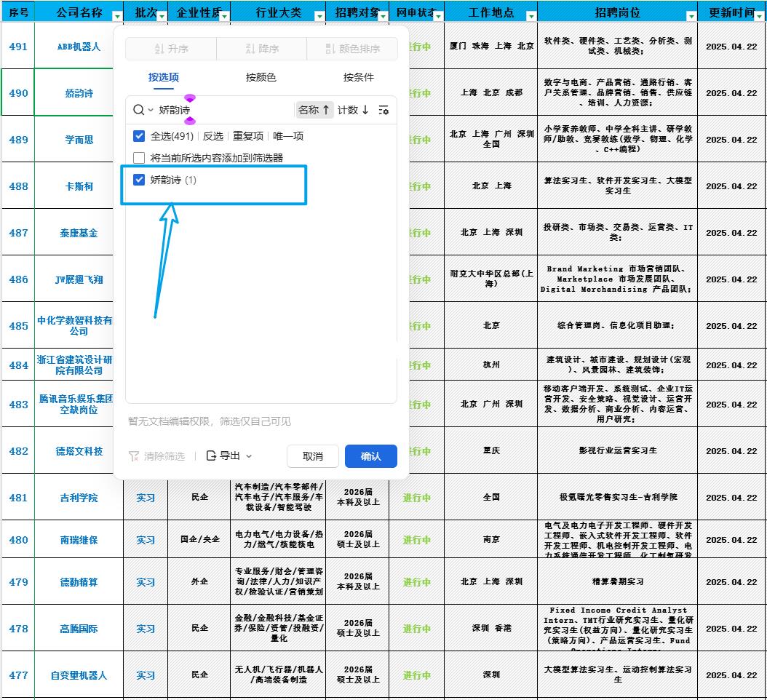Select location cell 深圳 香港 in row 478
Screen dimensions: 767x700
point(491,628)
